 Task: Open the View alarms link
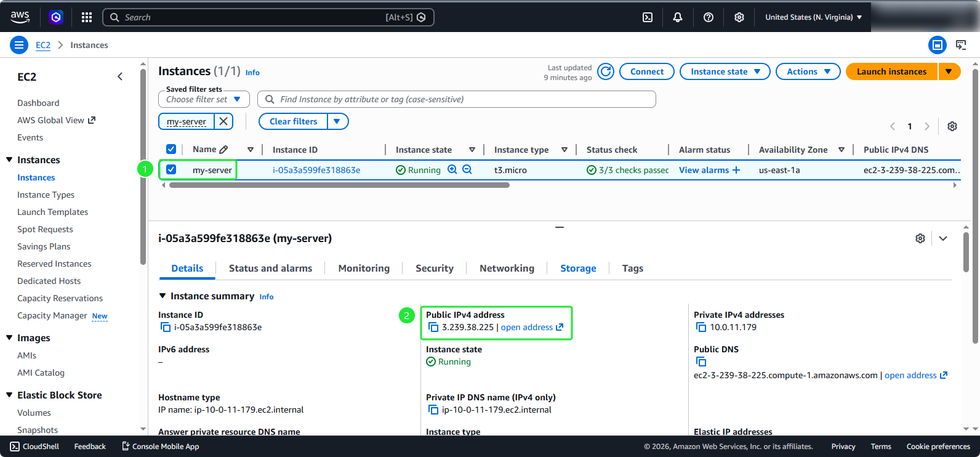click(x=704, y=170)
